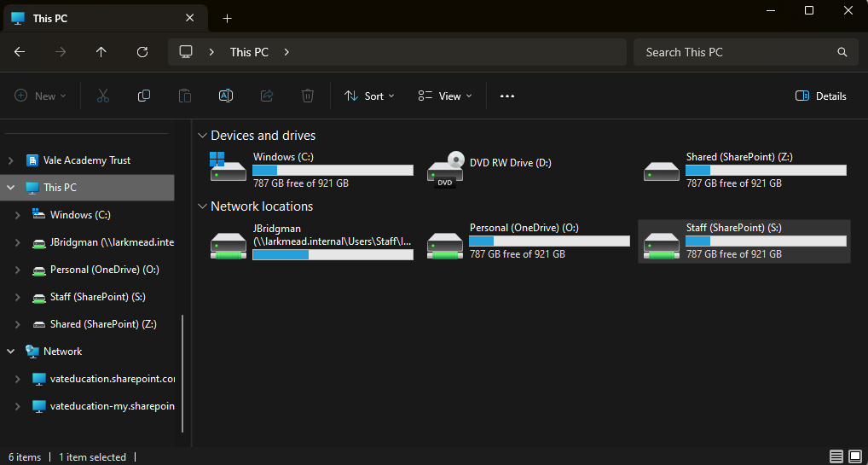868x465 pixels.
Task: Click the Network icon in the sidebar
Action: click(x=32, y=352)
